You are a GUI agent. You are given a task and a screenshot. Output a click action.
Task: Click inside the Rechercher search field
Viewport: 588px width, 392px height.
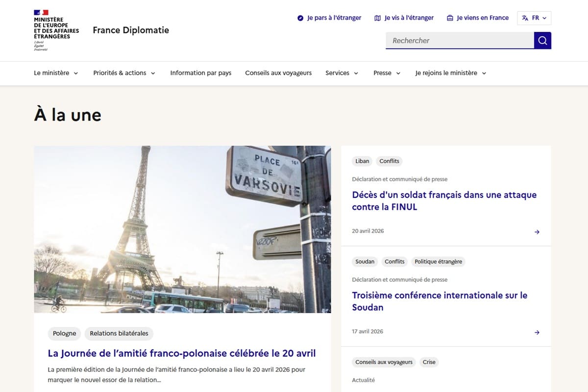coord(456,40)
